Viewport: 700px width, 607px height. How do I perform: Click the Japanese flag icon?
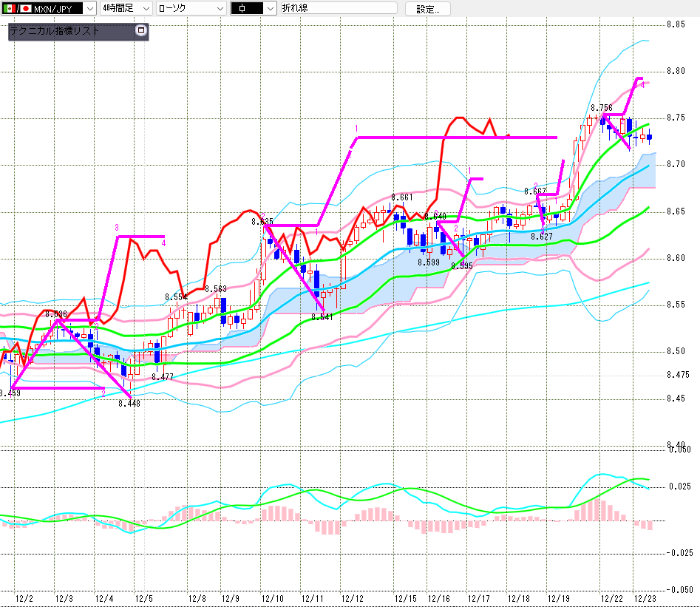(24, 8)
